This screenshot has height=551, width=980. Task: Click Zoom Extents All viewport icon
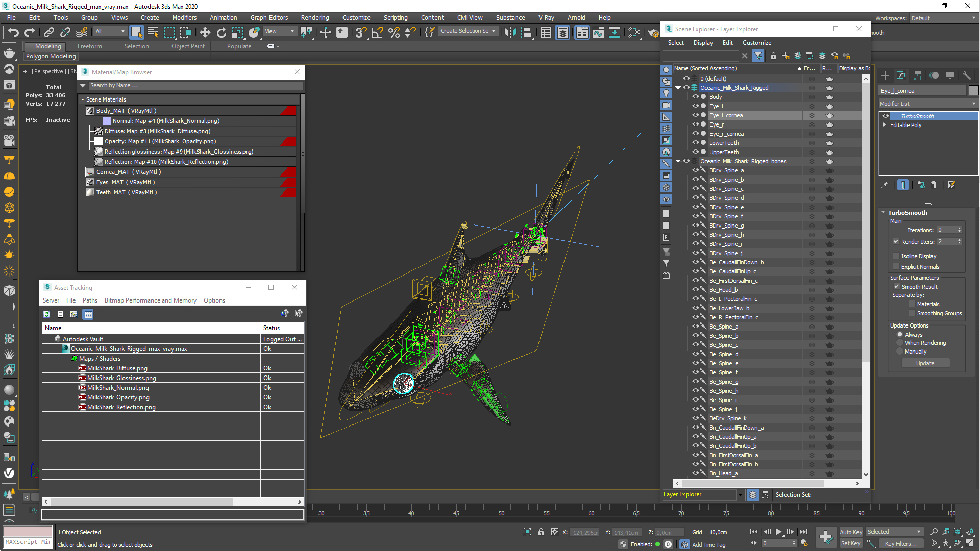tap(970, 532)
